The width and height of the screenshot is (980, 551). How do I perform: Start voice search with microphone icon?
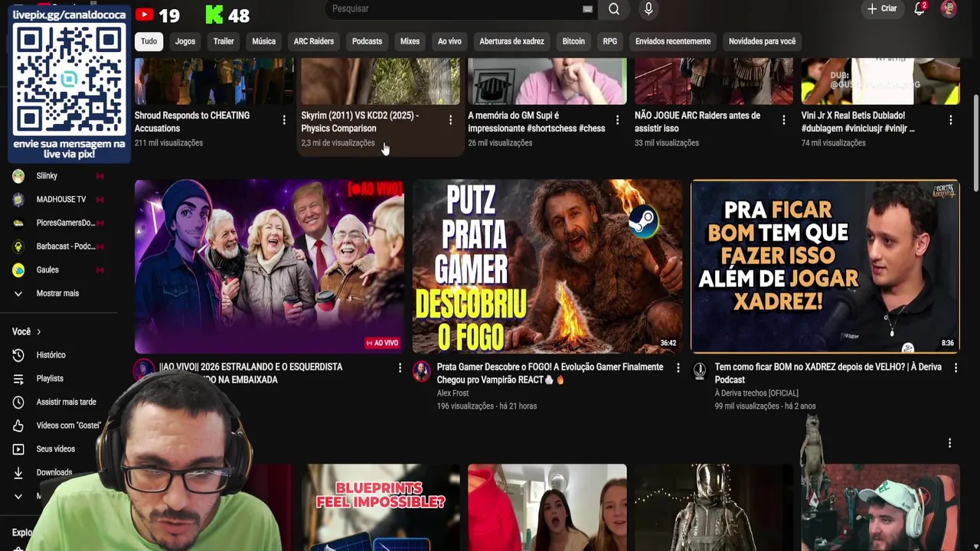pyautogui.click(x=648, y=9)
